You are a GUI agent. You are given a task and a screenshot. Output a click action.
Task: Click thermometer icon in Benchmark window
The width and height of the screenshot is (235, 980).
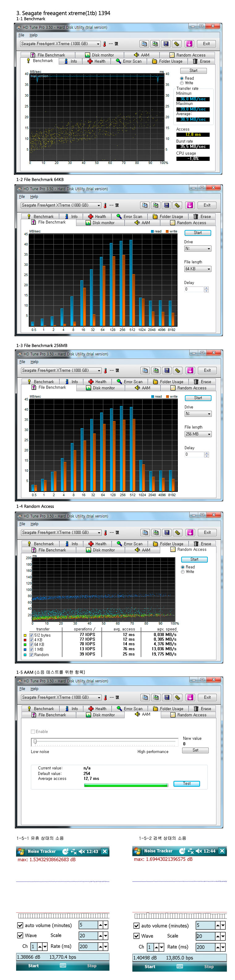[x=105, y=44]
